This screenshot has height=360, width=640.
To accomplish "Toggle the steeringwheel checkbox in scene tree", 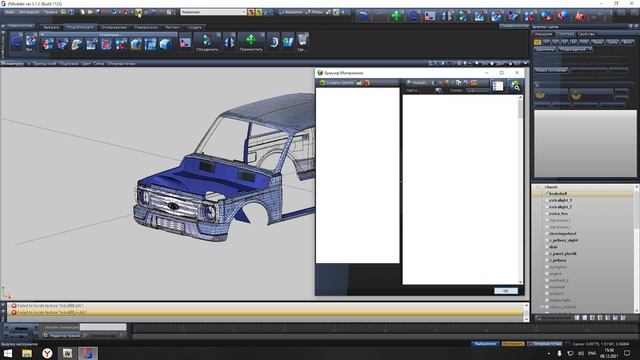I will pyautogui.click(x=547, y=233).
